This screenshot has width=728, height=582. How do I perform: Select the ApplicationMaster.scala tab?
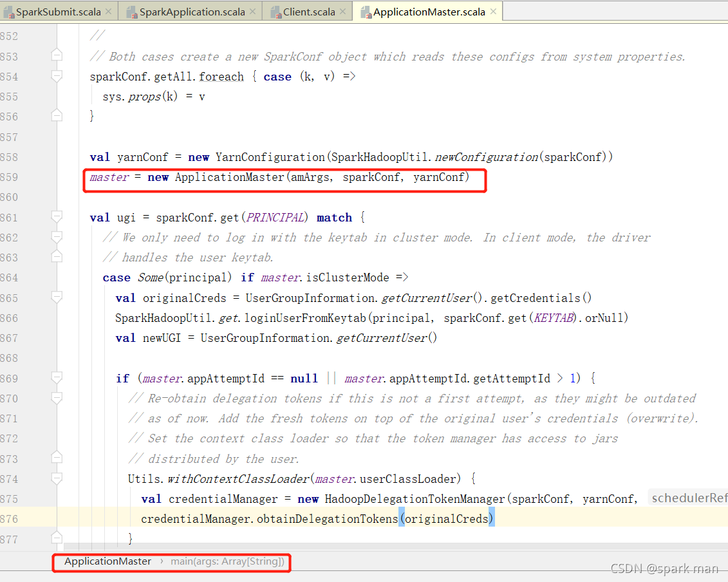pos(429,12)
